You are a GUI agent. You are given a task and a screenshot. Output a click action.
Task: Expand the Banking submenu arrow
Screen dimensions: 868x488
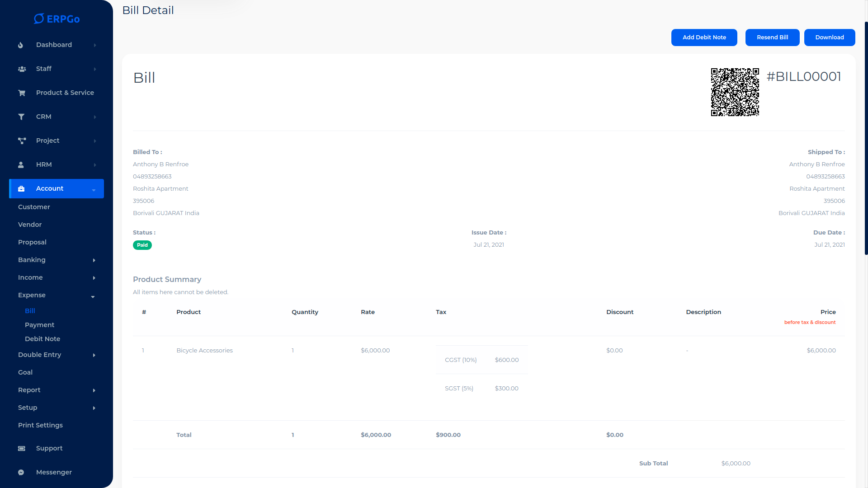tap(94, 260)
